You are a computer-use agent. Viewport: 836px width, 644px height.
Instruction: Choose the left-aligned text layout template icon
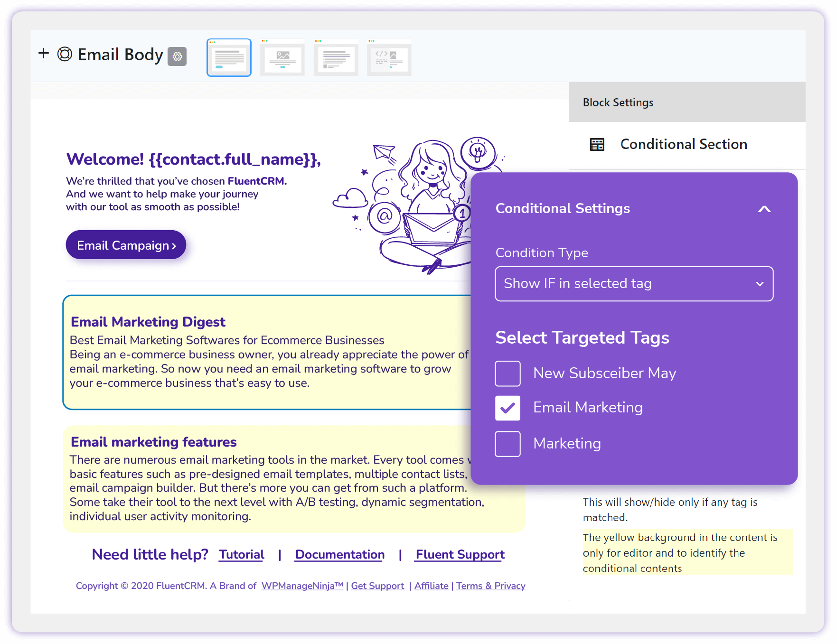point(336,57)
